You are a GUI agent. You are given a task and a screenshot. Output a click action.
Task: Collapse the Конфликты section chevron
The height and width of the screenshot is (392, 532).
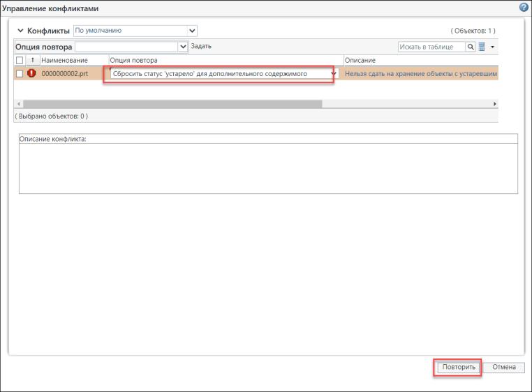coord(20,31)
